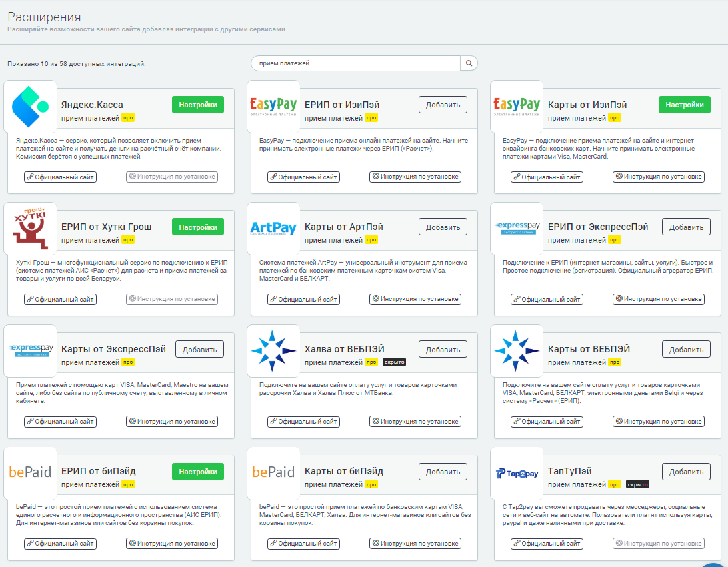Open Официальный сайт for Яндекс.Касса

[x=61, y=177]
